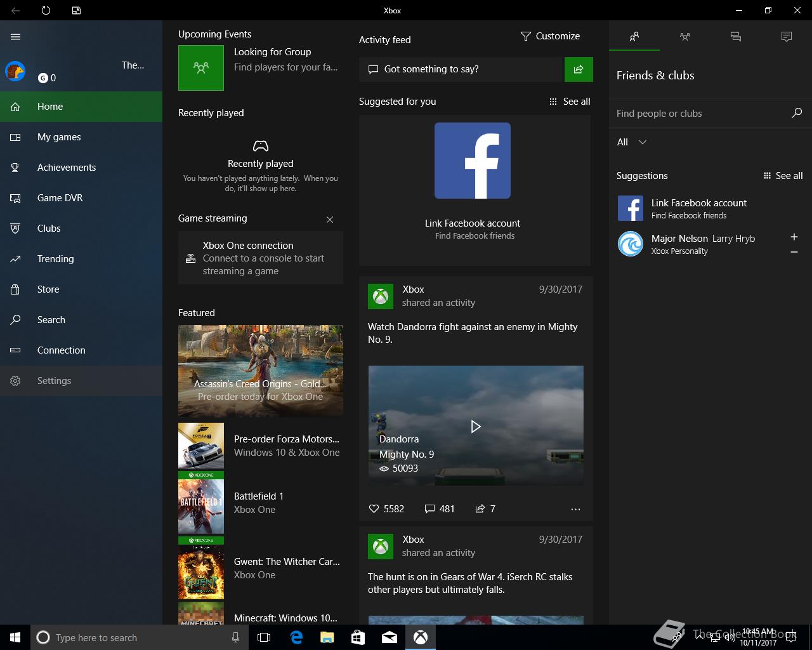812x650 pixels.
Task: Close the Game streaming section
Action: (330, 220)
